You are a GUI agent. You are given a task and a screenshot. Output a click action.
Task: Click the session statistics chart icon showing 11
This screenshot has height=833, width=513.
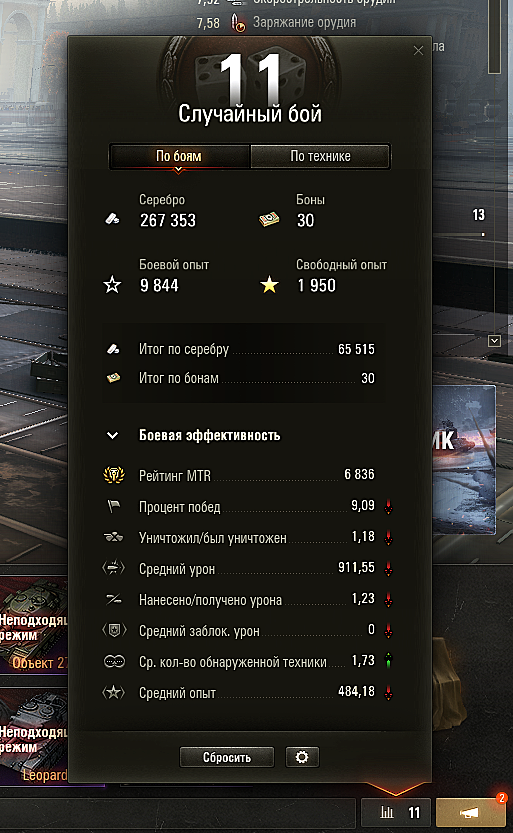(x=399, y=812)
